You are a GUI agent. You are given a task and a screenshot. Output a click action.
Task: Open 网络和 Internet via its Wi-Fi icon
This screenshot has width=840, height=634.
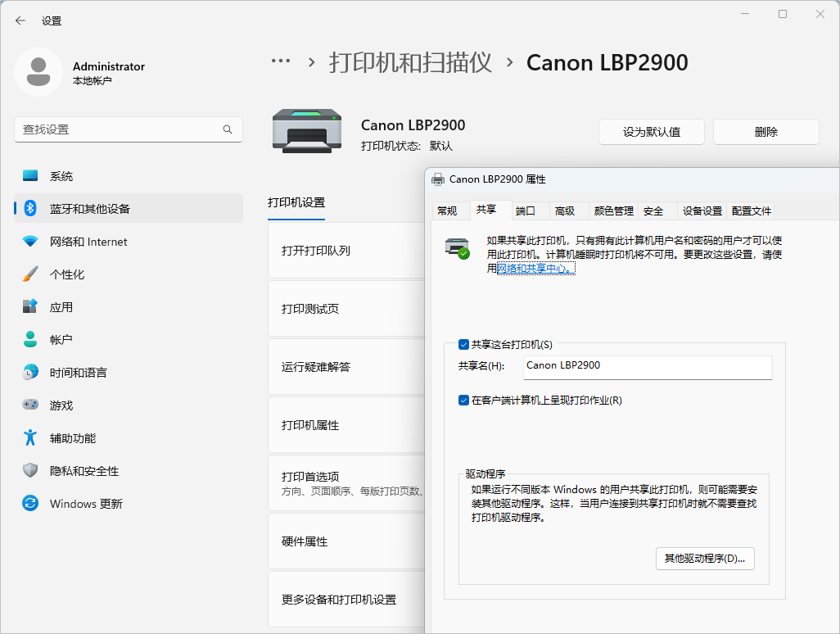point(30,241)
